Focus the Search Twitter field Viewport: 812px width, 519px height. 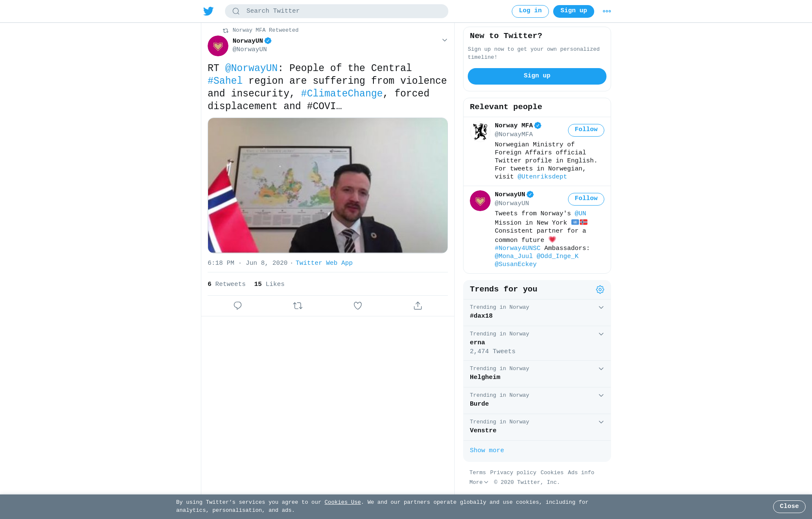(x=337, y=11)
